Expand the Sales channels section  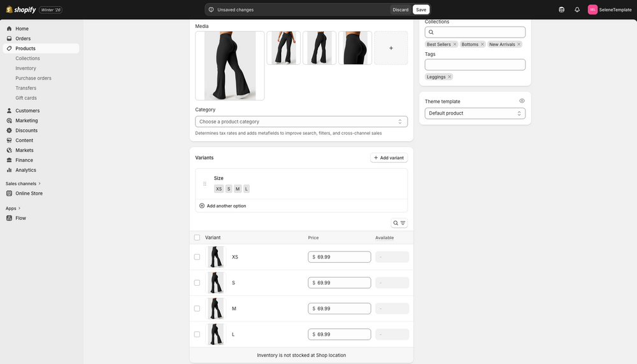tap(23, 184)
